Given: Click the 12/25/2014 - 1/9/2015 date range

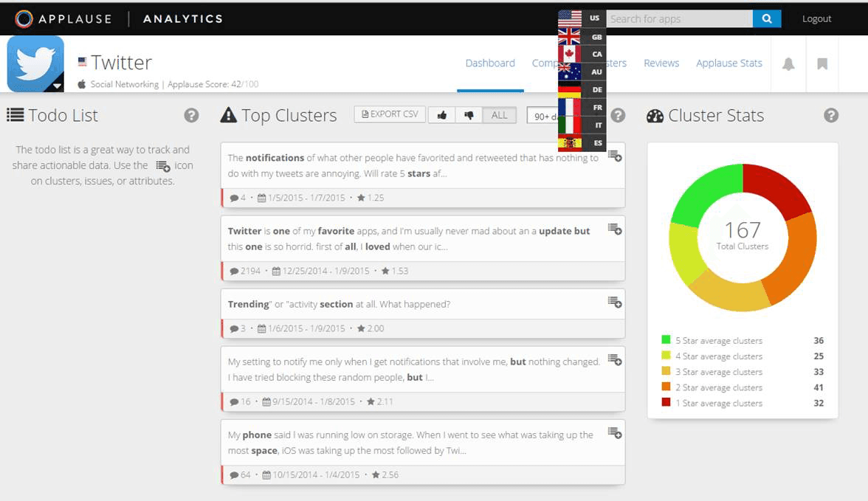Looking at the screenshot, I should [x=320, y=271].
